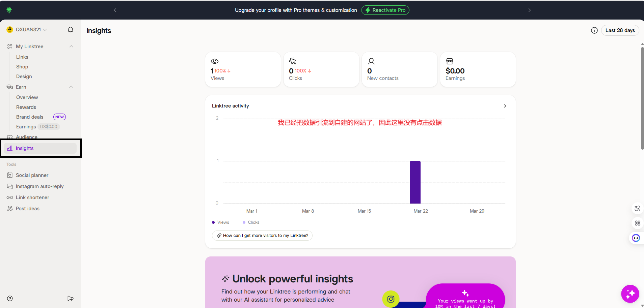Click the info icon beside Last 28 days
Image resolution: width=644 pixels, height=308 pixels.
pos(594,30)
